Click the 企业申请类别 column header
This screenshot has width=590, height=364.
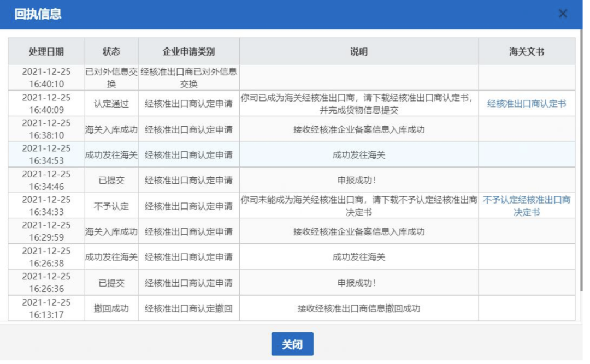(x=188, y=52)
